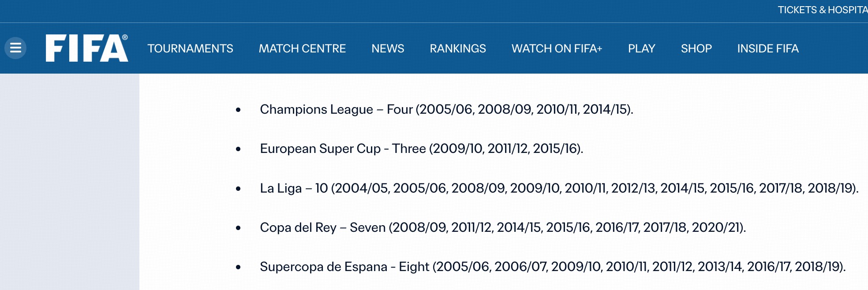Click bullet point beside Champions League
The image size is (868, 290).
[x=238, y=110]
